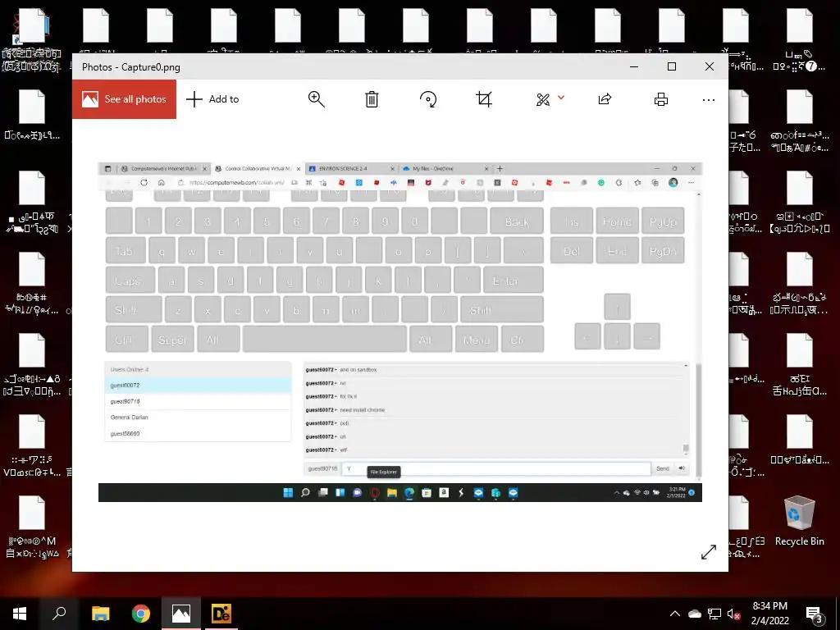The image size is (840, 630).
Task: Print the photo with the printer icon
Action: pyautogui.click(x=661, y=99)
